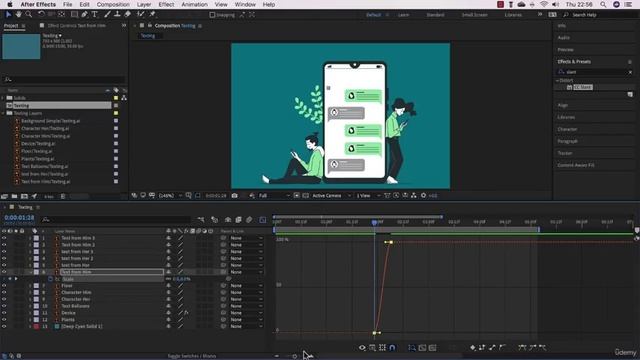Click edit selected keyframes diamond icon

473,348
